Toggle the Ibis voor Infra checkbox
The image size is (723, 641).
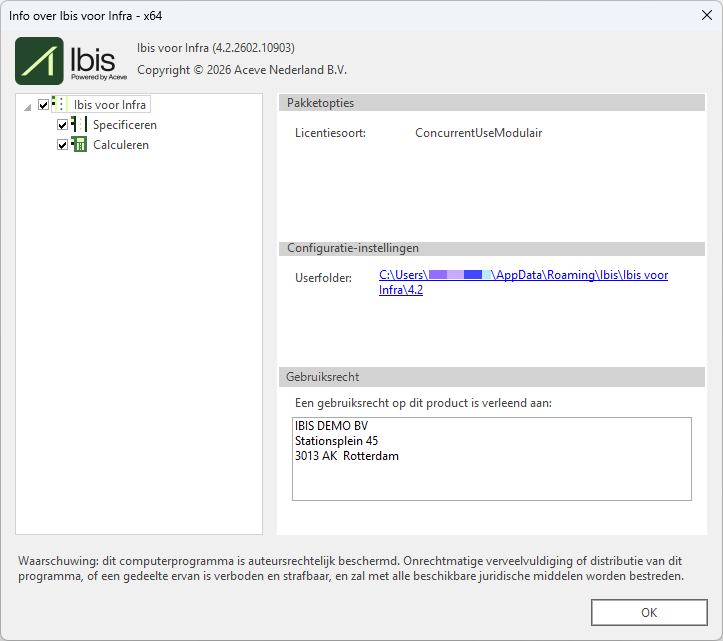click(x=43, y=105)
